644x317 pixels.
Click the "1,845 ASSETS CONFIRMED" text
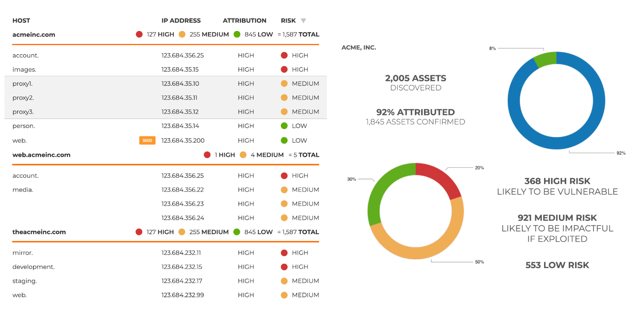tap(415, 122)
